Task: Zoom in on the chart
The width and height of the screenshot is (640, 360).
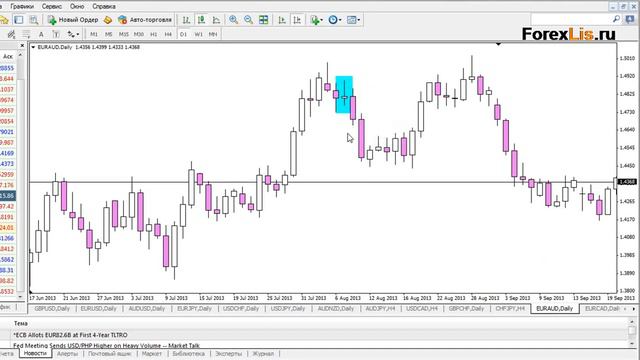Action: tap(233, 20)
